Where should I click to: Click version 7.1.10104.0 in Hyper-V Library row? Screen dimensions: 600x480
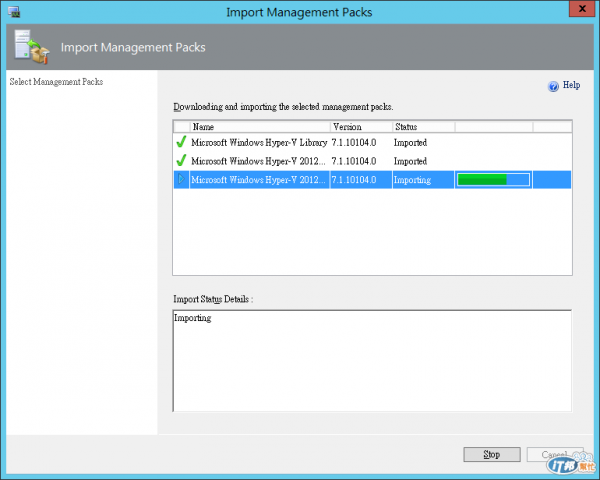(354, 142)
